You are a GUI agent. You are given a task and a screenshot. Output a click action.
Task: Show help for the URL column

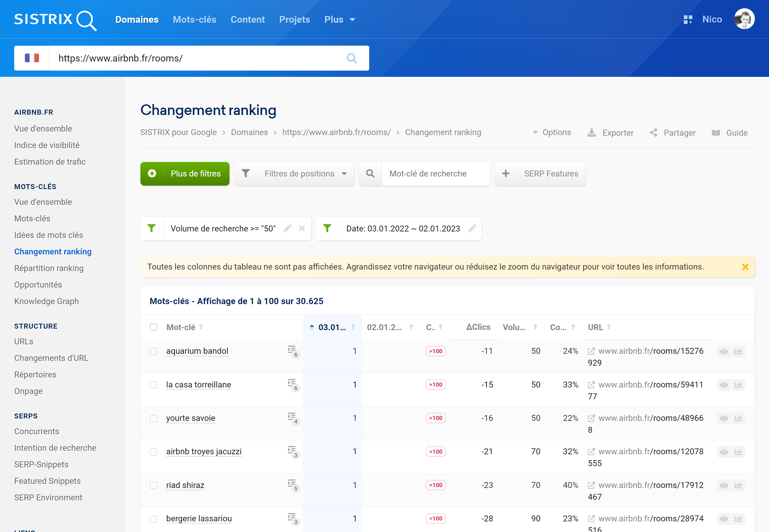click(x=609, y=327)
